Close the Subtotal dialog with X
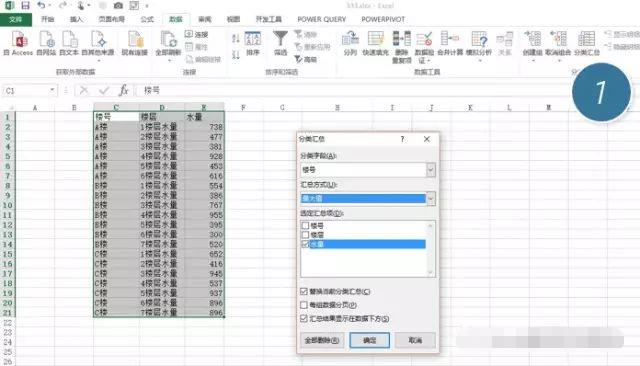Image resolution: width=640 pixels, height=366 pixels. point(427,139)
